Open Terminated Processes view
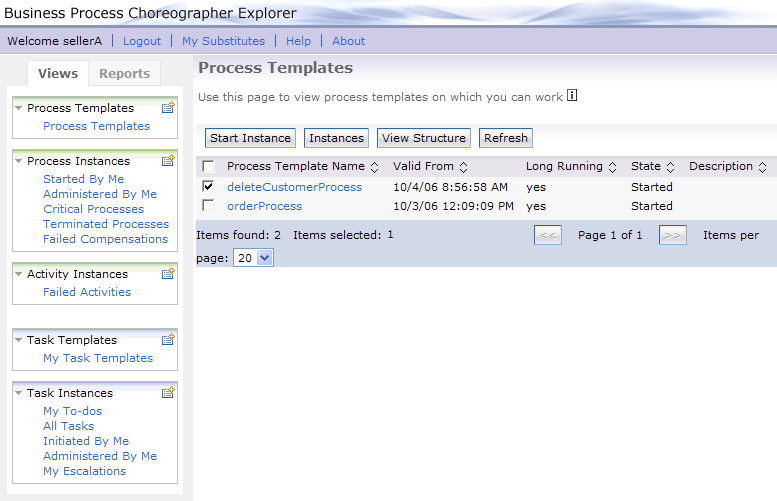 [x=106, y=224]
